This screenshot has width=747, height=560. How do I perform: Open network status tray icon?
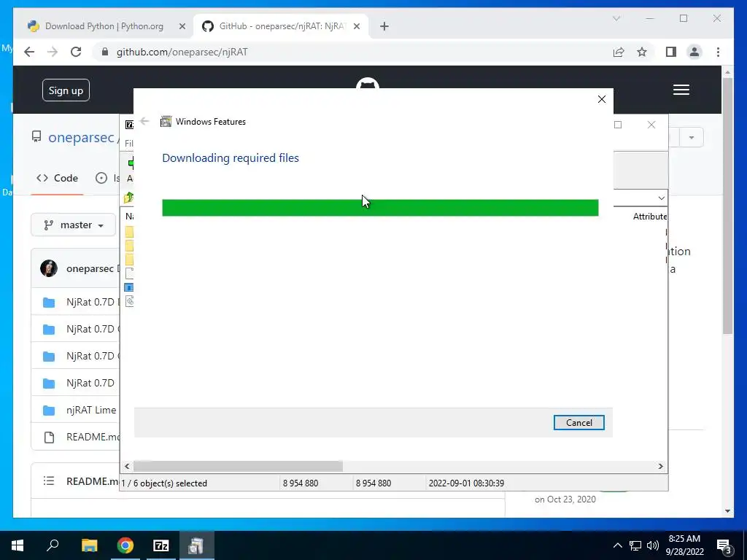pos(635,545)
